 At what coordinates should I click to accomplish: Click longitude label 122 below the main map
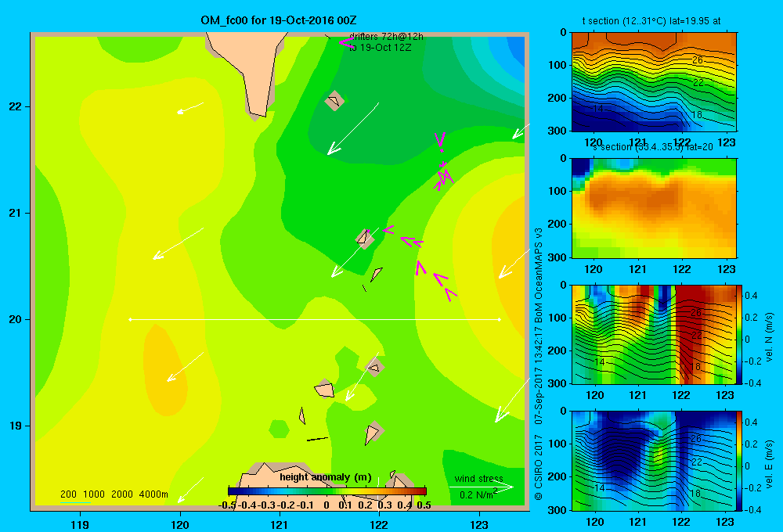(x=379, y=524)
